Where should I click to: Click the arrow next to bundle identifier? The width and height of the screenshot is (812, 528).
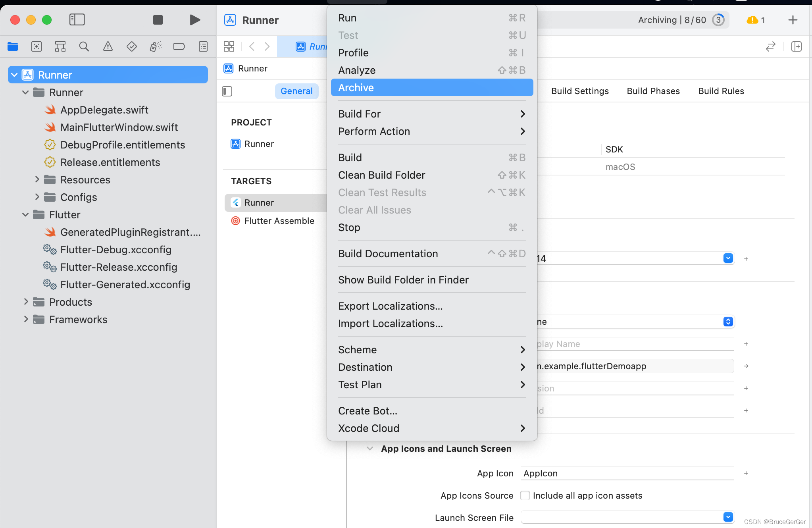coord(746,366)
